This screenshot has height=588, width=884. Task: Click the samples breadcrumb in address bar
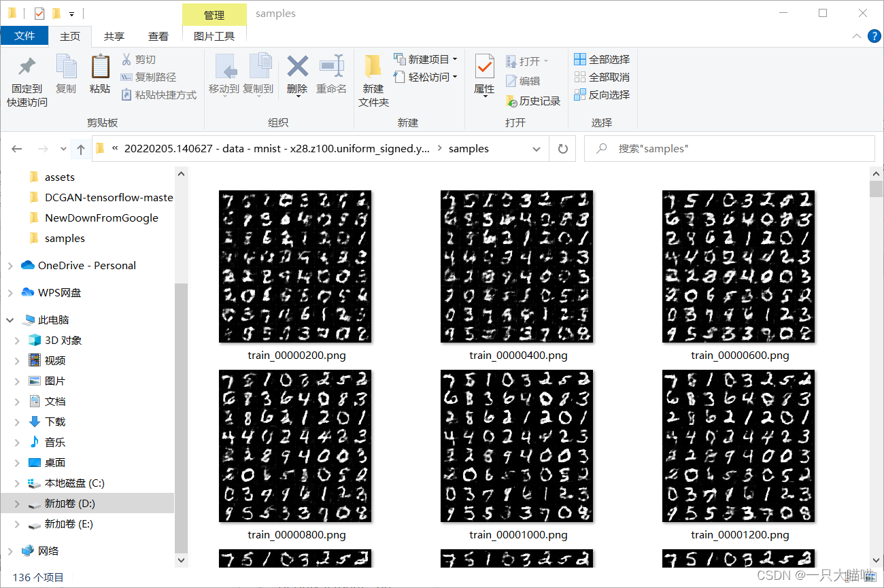click(469, 149)
